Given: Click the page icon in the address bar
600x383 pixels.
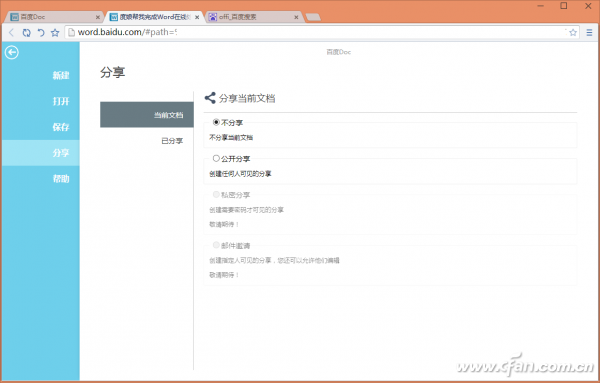Looking at the screenshot, I should (x=71, y=33).
